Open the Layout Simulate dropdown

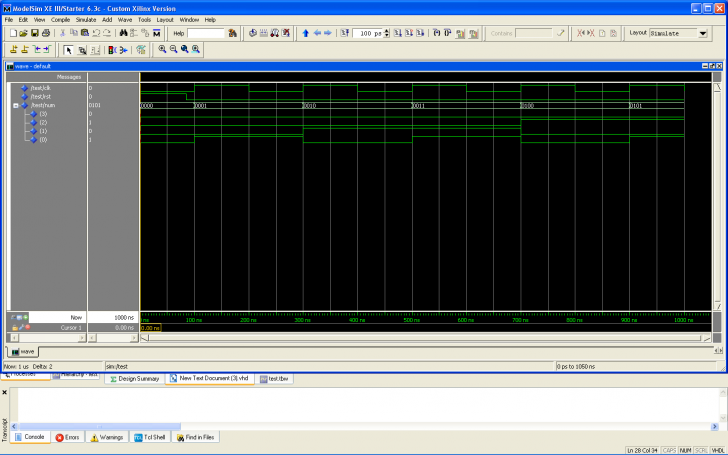(x=703, y=33)
